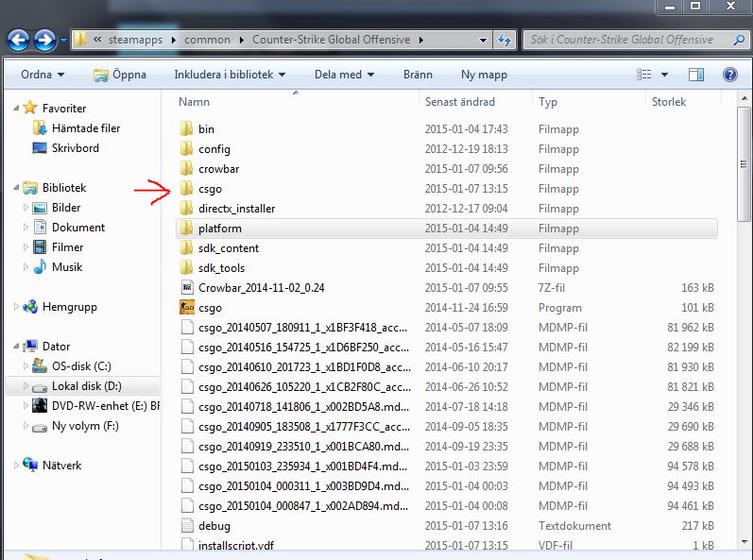Screen dimensions: 753x560
Task: Open the address bar history dropdown arrow
Action: [483, 41]
